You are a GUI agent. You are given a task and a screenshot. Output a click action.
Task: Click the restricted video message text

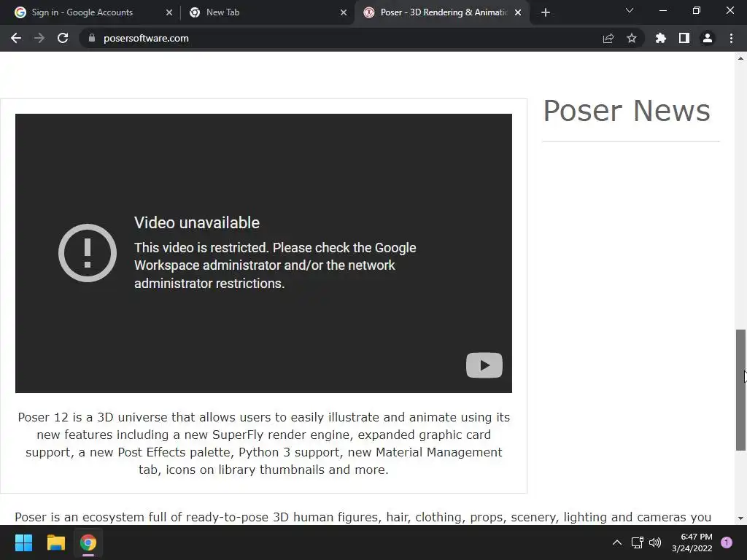tap(275, 265)
